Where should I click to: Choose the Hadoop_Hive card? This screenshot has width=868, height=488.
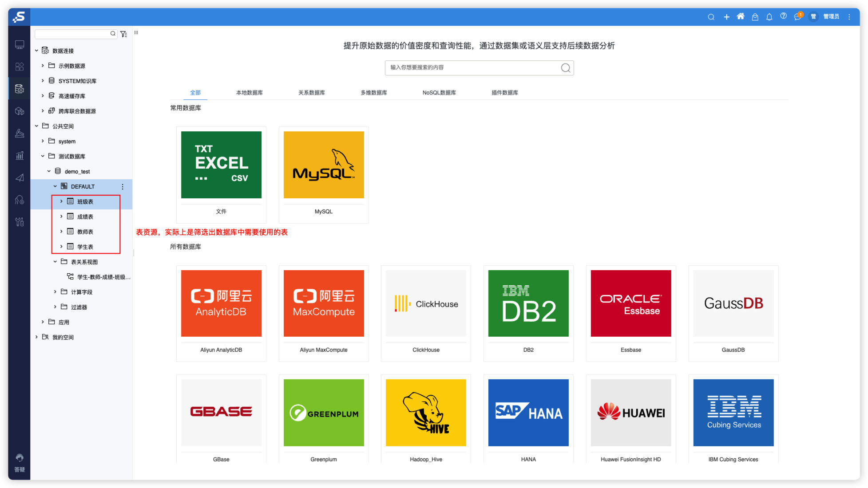point(426,419)
